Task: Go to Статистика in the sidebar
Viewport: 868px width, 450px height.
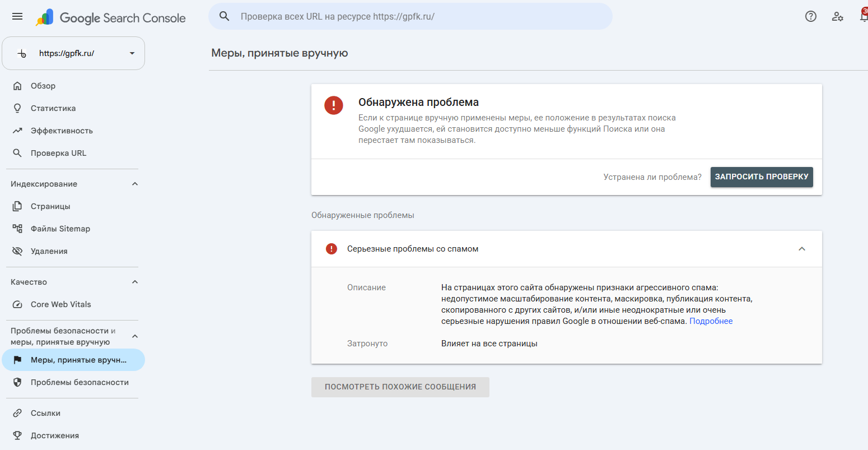Action: point(73,108)
